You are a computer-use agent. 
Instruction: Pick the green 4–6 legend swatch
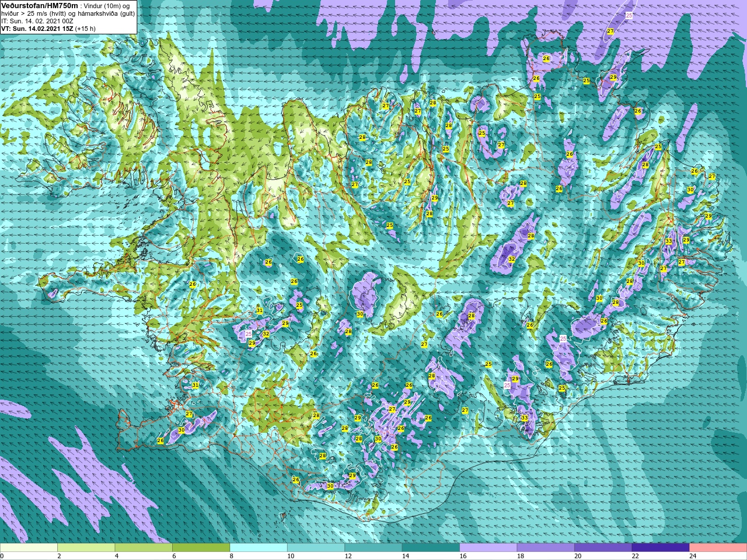click(x=144, y=547)
